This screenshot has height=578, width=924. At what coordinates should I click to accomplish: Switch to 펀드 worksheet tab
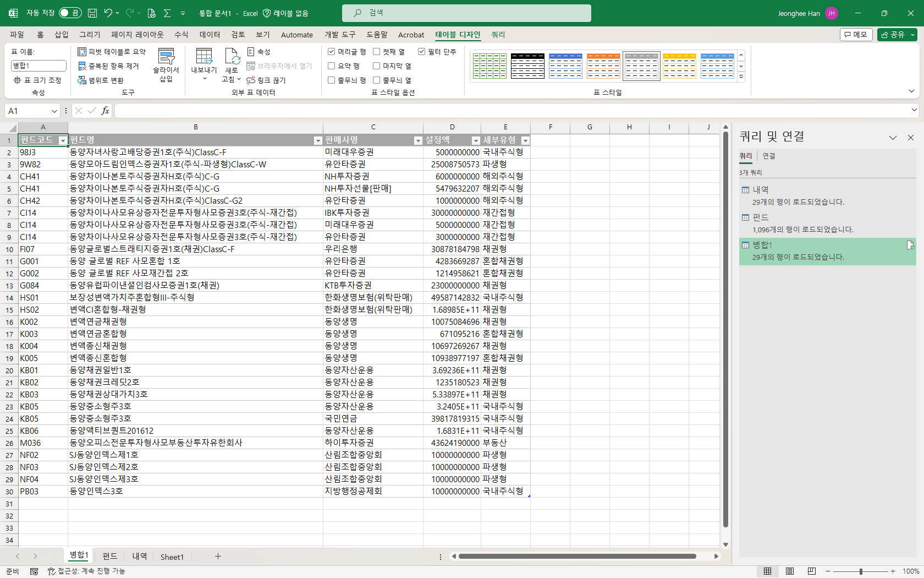click(110, 557)
